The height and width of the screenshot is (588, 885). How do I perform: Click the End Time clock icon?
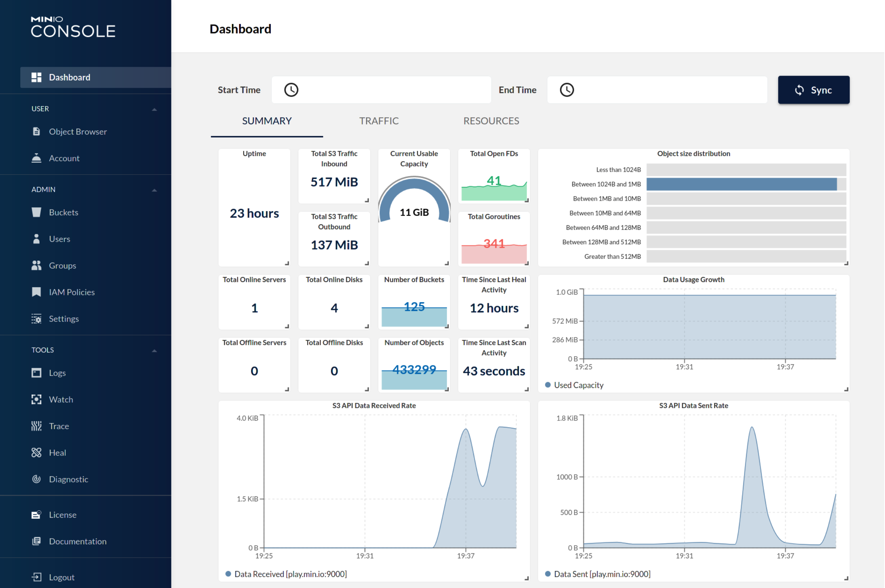pyautogui.click(x=567, y=90)
